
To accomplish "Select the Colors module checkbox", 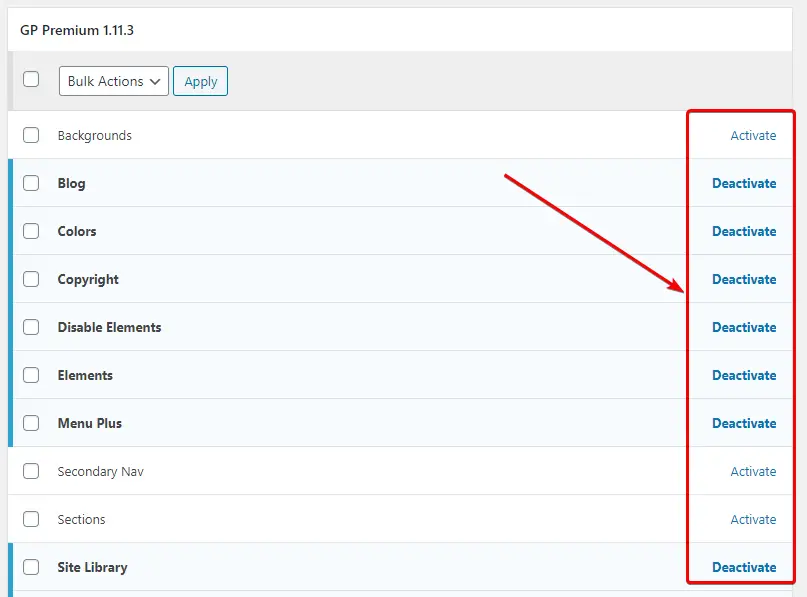I will (x=31, y=231).
